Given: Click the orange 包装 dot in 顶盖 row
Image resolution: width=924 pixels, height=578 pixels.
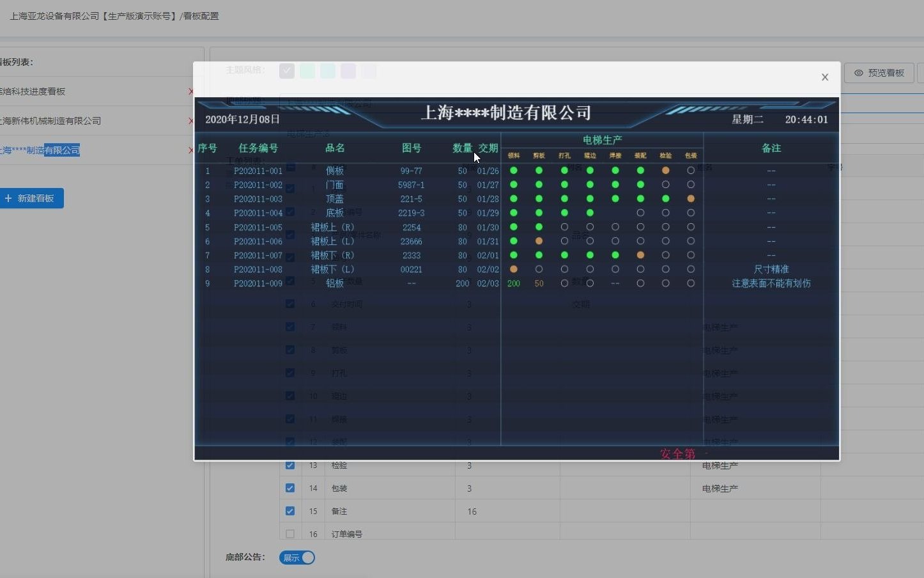Looking at the screenshot, I should pos(691,199).
